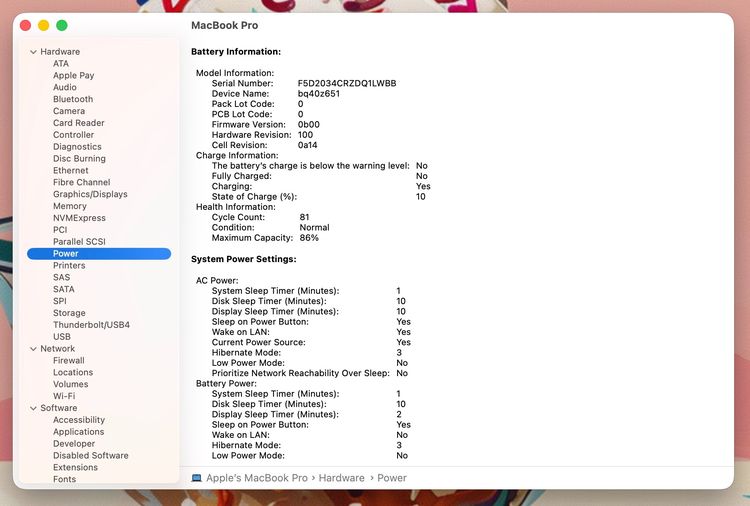The height and width of the screenshot is (506, 750).
Task: Select USB in the sidebar
Action: coord(62,337)
